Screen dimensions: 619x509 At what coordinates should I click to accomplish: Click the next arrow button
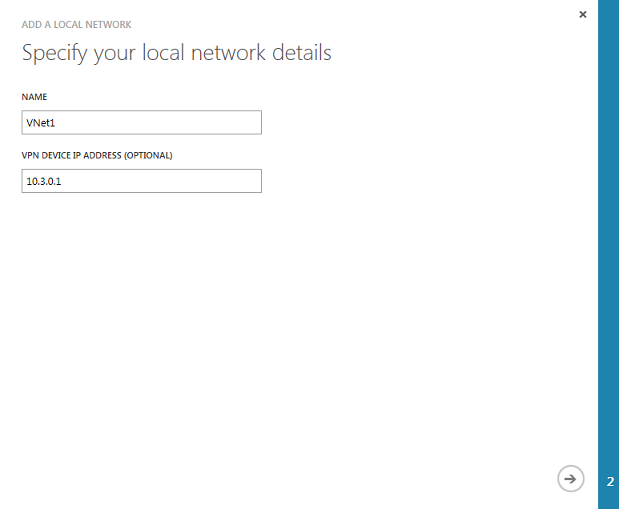pyautogui.click(x=570, y=479)
